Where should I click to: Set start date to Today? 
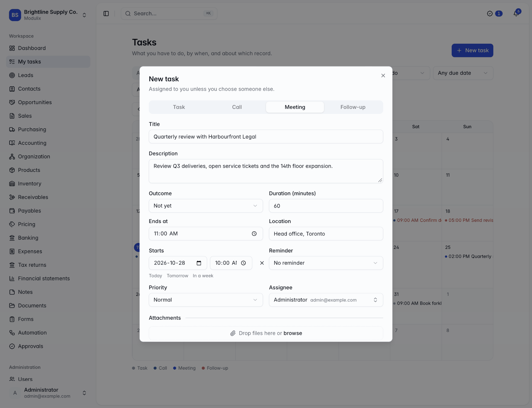pyautogui.click(x=155, y=276)
